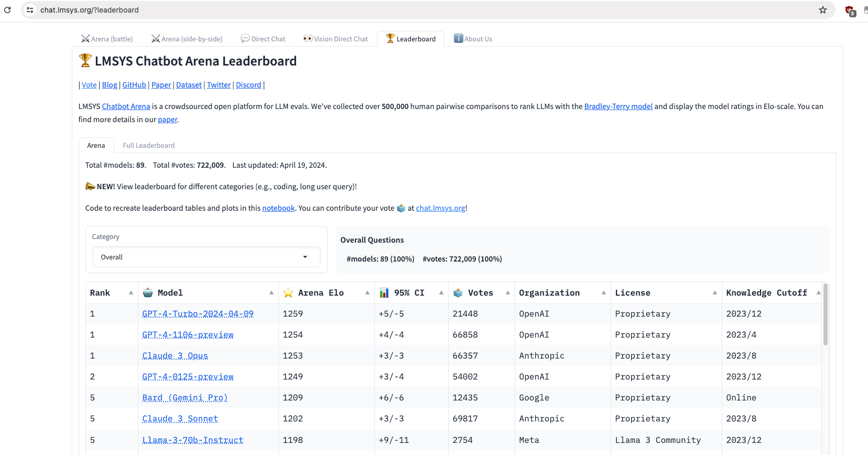Screen dimensions: 868x455
Task: Open the GitHub link
Action: tap(134, 85)
